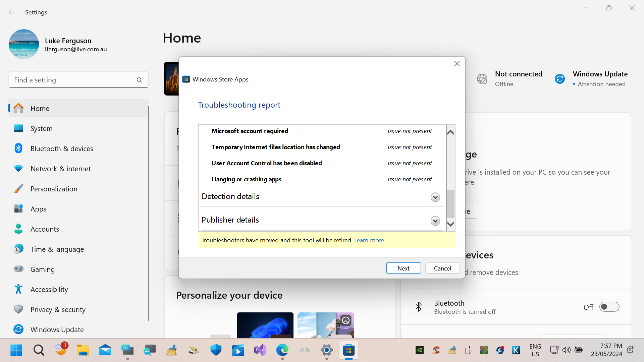Click Luke Ferguson profile picture
The height and width of the screenshot is (362, 644).
click(x=24, y=44)
